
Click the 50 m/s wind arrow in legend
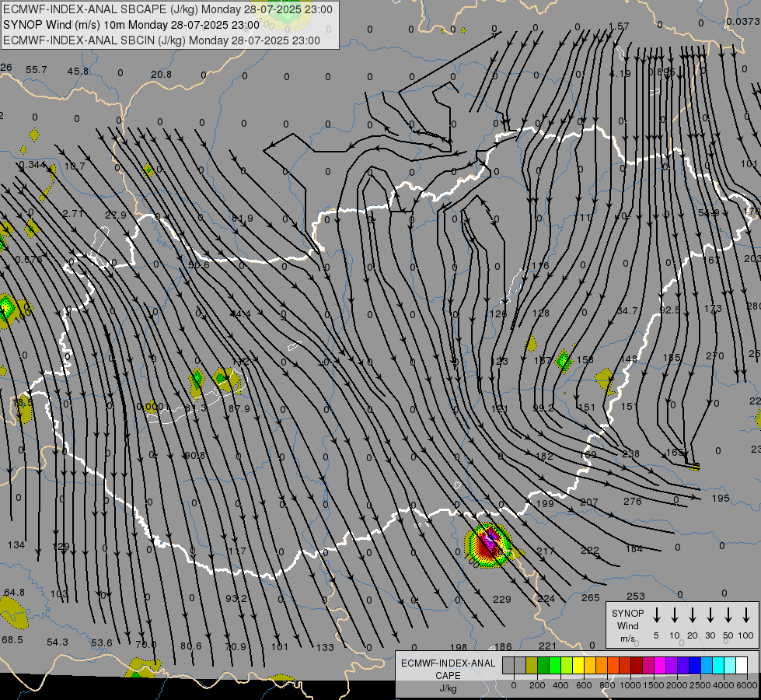[x=728, y=615]
